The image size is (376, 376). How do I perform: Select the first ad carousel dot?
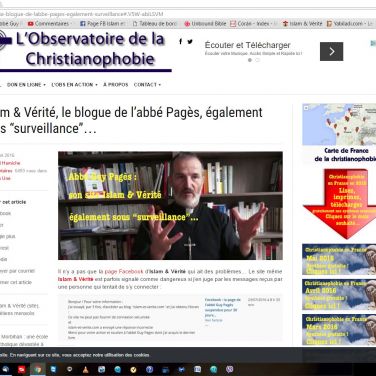[x=250, y=60]
